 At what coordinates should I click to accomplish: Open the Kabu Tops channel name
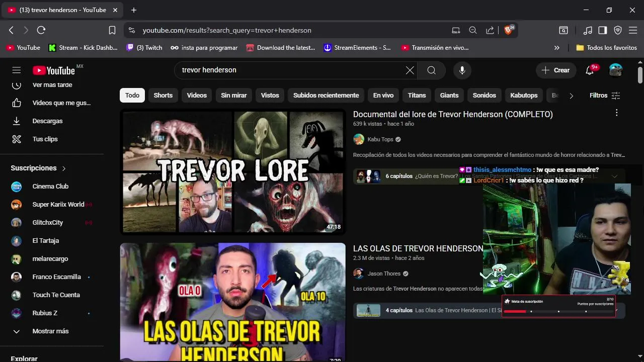pyautogui.click(x=380, y=139)
